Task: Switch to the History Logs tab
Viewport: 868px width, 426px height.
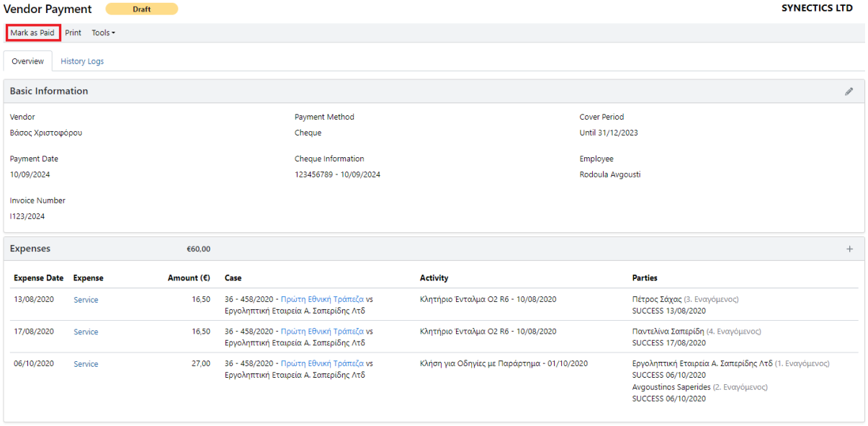Action: (x=82, y=61)
